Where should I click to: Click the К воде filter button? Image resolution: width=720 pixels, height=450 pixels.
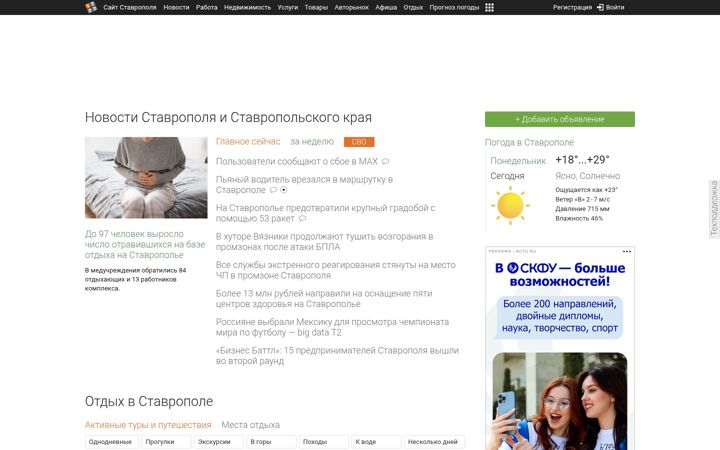377,442
